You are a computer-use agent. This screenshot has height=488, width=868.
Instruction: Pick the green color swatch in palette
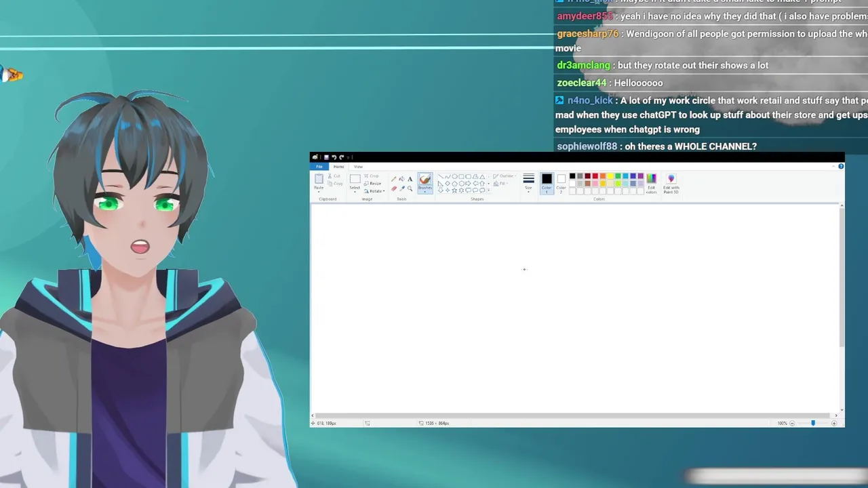coord(618,176)
